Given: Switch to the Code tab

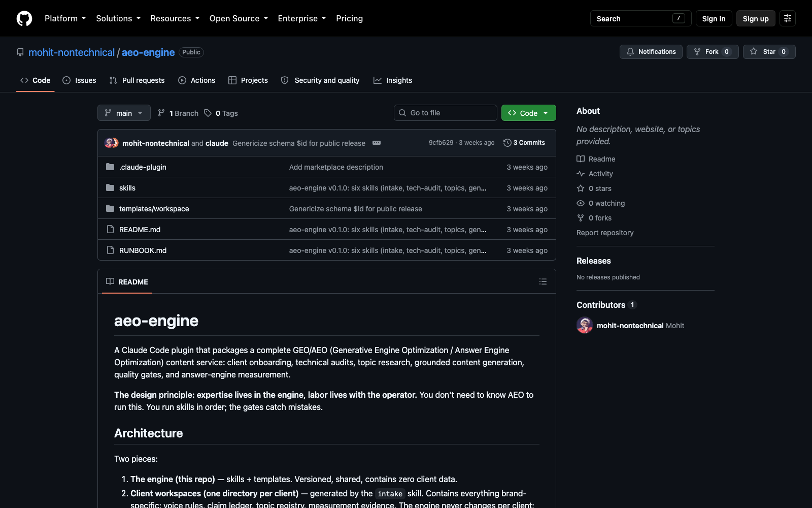Looking at the screenshot, I should pos(36,80).
